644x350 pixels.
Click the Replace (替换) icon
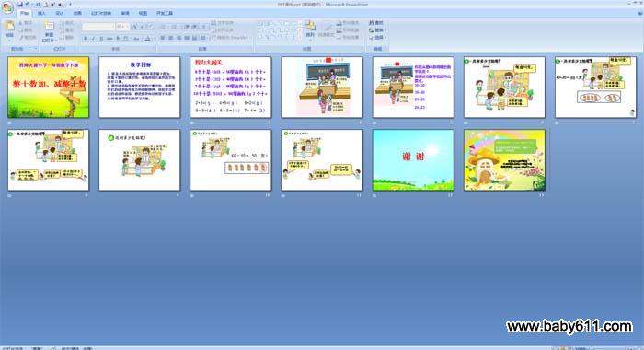point(375,30)
